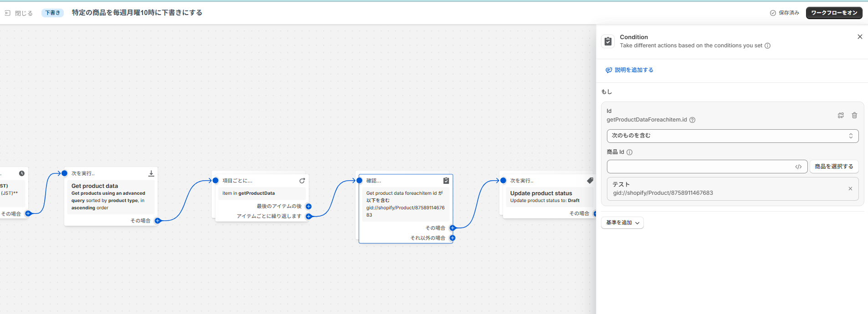The width and height of the screenshot is (868, 314).
Task: Click the workflow title 特定の商品を毎週月曜10時に下書きにする
Action: [x=137, y=13]
